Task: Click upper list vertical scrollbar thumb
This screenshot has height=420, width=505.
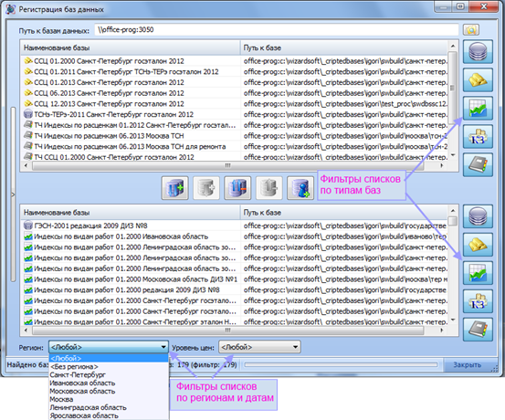Action: pyautogui.click(x=453, y=87)
